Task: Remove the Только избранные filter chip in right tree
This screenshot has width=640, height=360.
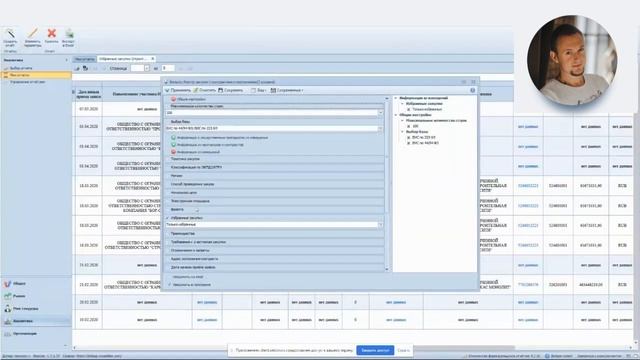Action: point(409,109)
